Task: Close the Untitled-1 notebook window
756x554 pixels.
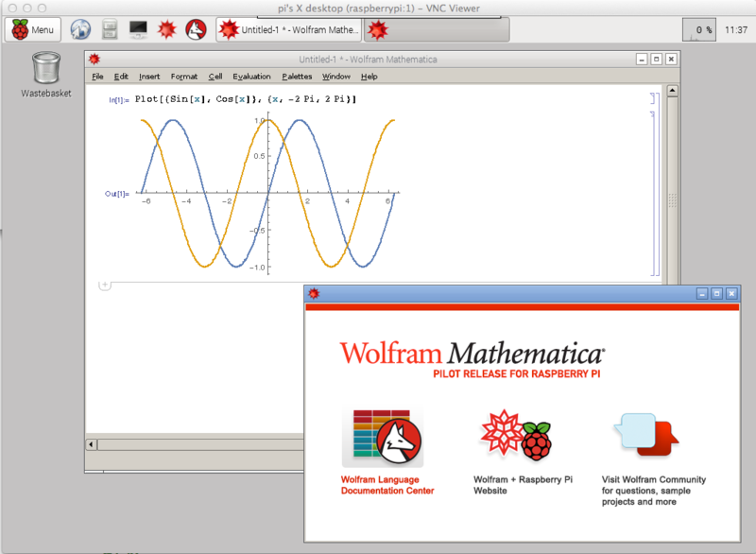Action: pyautogui.click(x=671, y=60)
